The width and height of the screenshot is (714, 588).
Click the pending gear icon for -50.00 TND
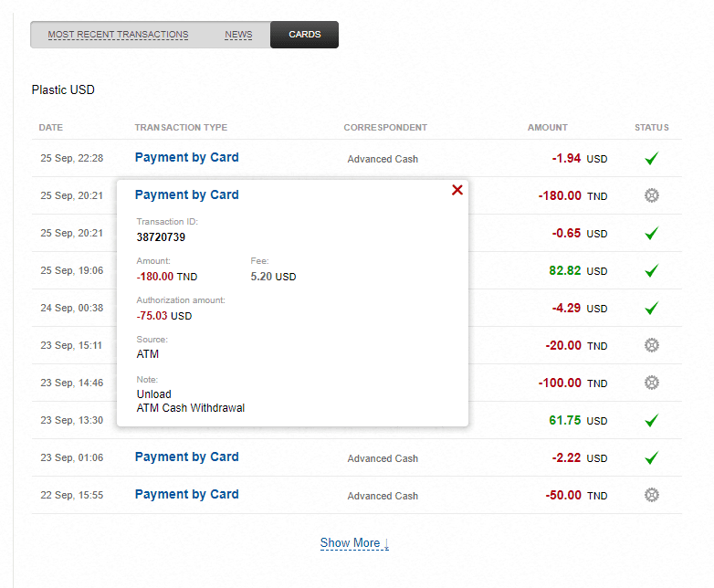(x=651, y=495)
